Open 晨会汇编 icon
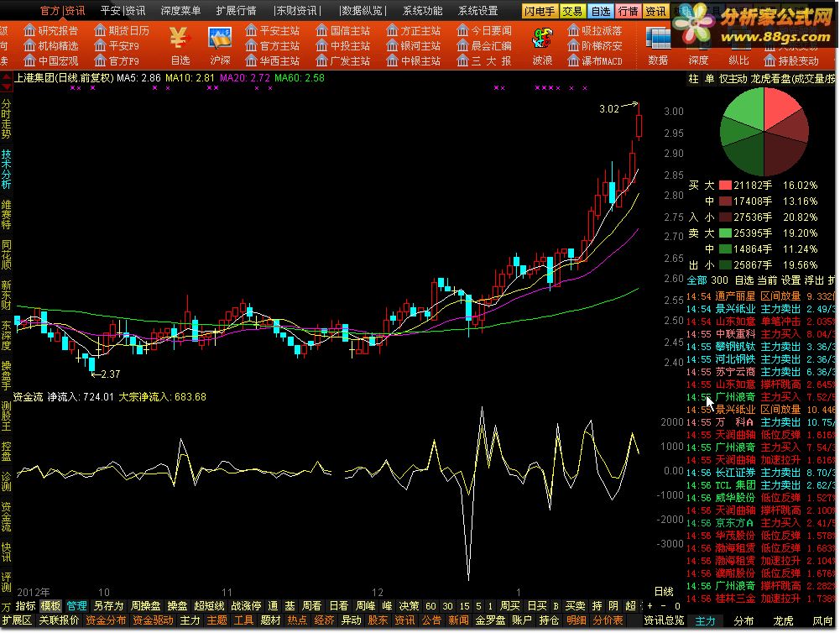840x633 pixels. coord(483,45)
